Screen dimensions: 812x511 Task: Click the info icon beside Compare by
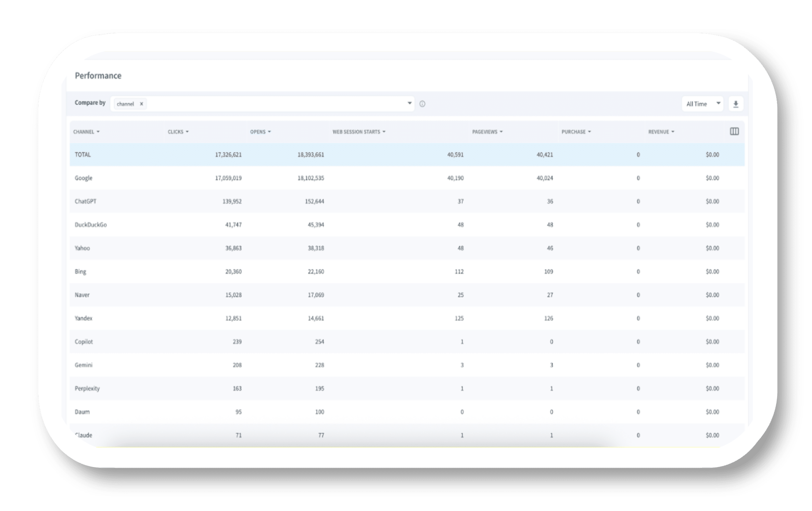(x=422, y=104)
